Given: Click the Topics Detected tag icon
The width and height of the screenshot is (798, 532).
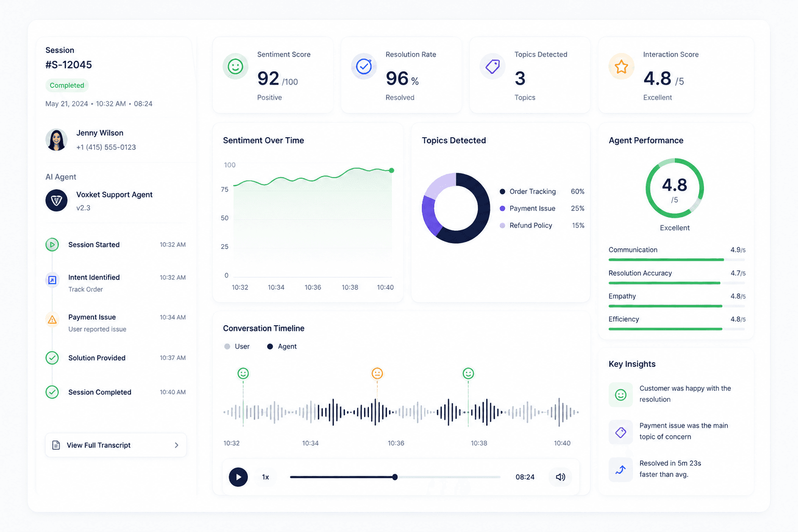Looking at the screenshot, I should pos(493,66).
